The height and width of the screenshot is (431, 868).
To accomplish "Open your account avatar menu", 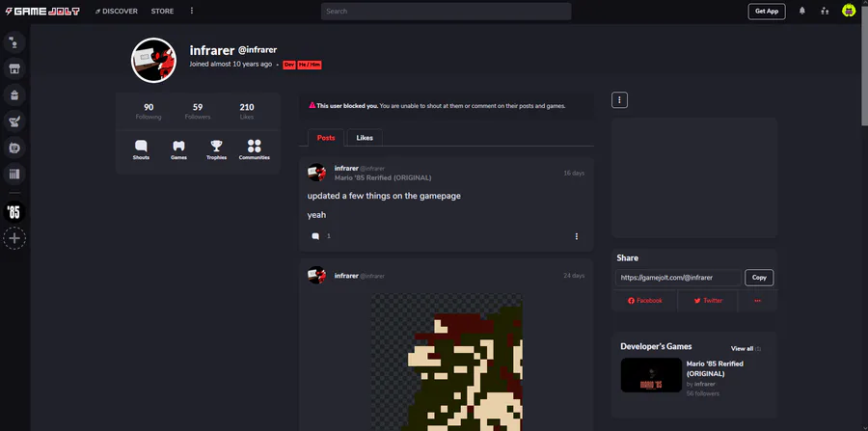I will pos(849,11).
